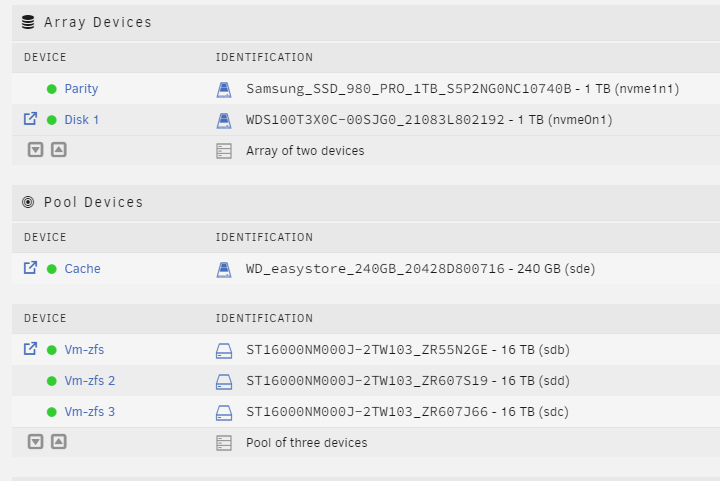Select Samsung_SSD_980_PRO_1TB identification text

[462, 89]
